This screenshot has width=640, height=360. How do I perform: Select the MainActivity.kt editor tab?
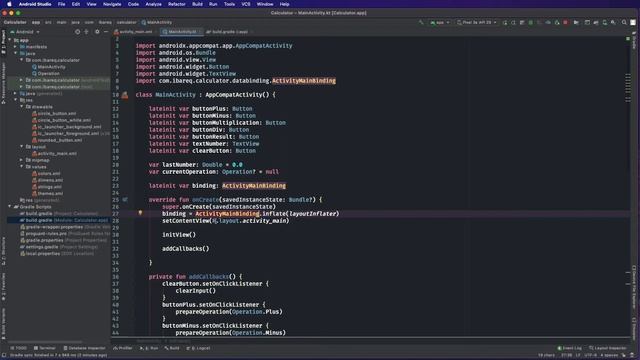(x=181, y=32)
